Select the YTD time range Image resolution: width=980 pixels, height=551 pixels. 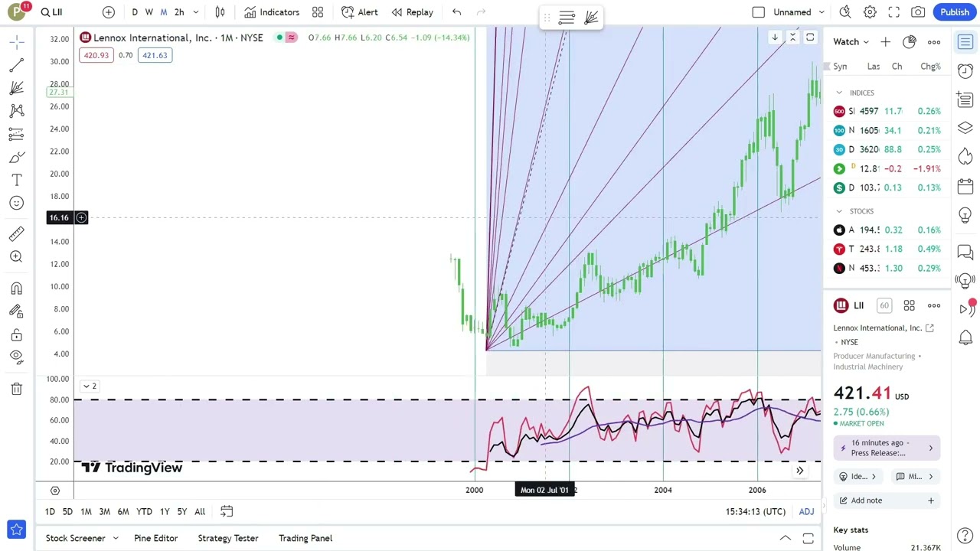(x=144, y=511)
